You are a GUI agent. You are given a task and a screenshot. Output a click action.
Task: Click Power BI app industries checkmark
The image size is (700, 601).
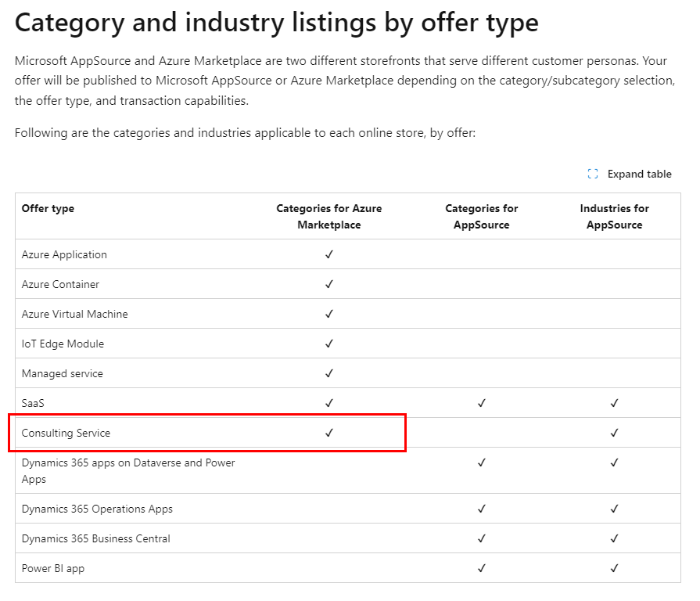pos(614,568)
